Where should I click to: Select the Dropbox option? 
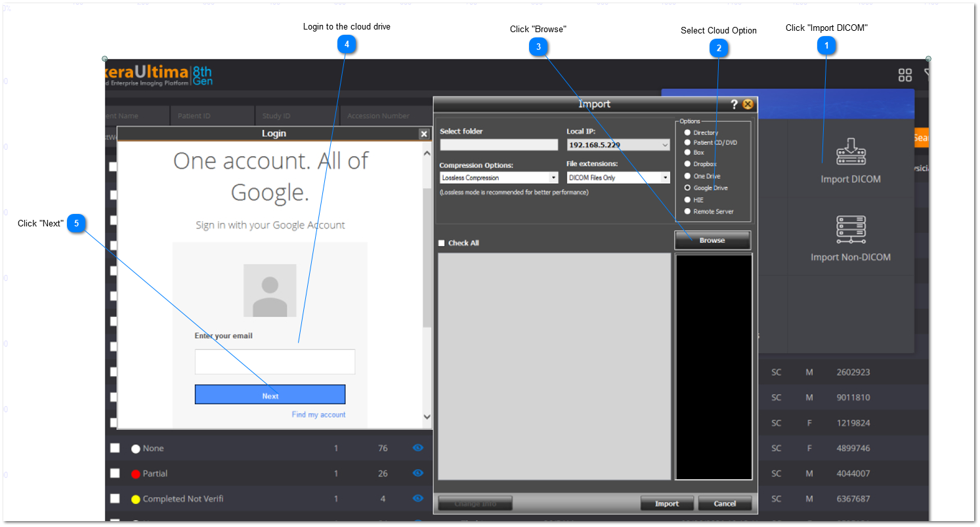(x=688, y=164)
